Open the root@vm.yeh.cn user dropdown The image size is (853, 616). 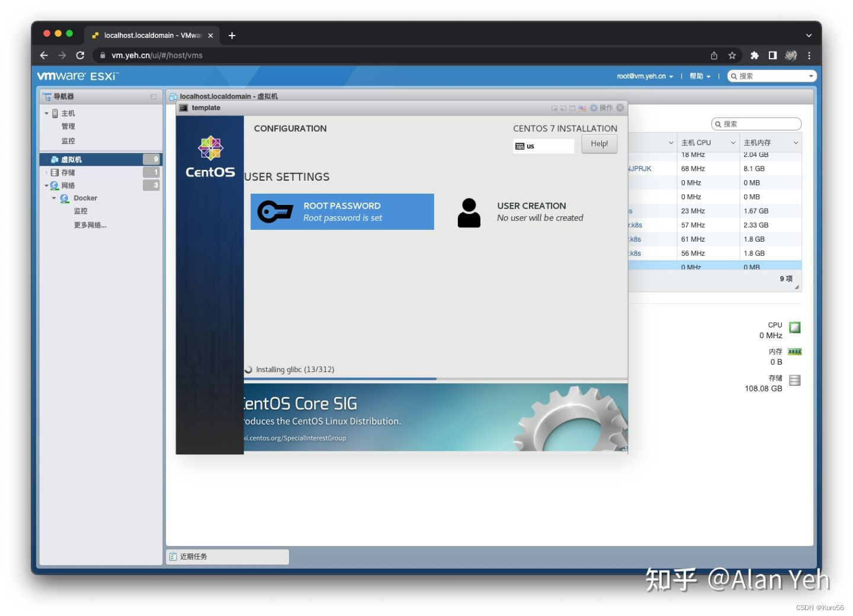click(x=644, y=76)
